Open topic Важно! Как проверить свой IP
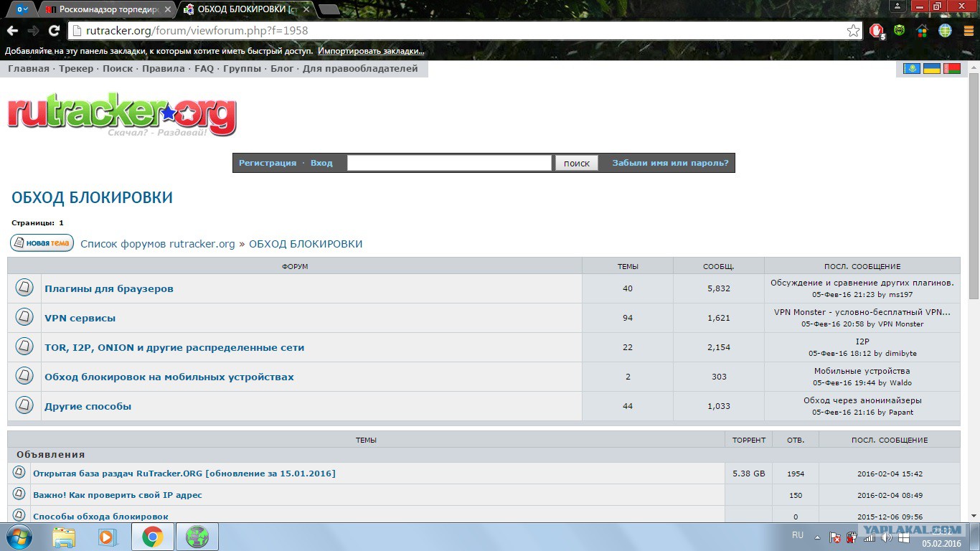 [118, 495]
